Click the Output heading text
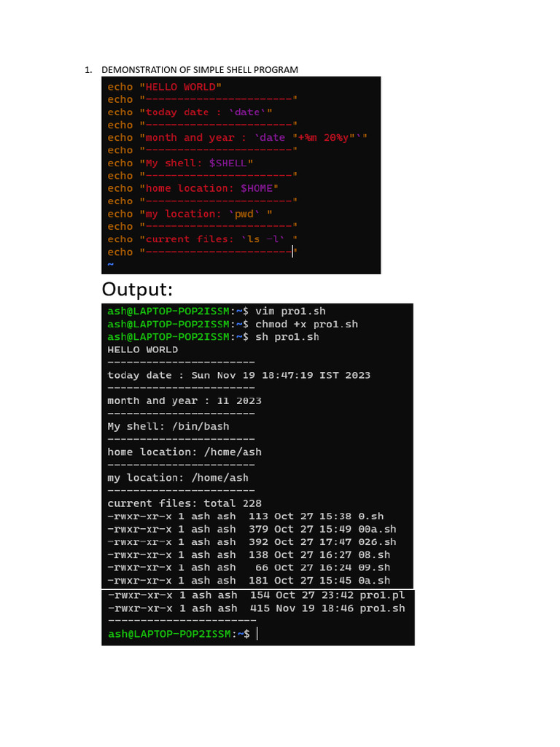This screenshot has width=560, height=747. click(x=137, y=289)
